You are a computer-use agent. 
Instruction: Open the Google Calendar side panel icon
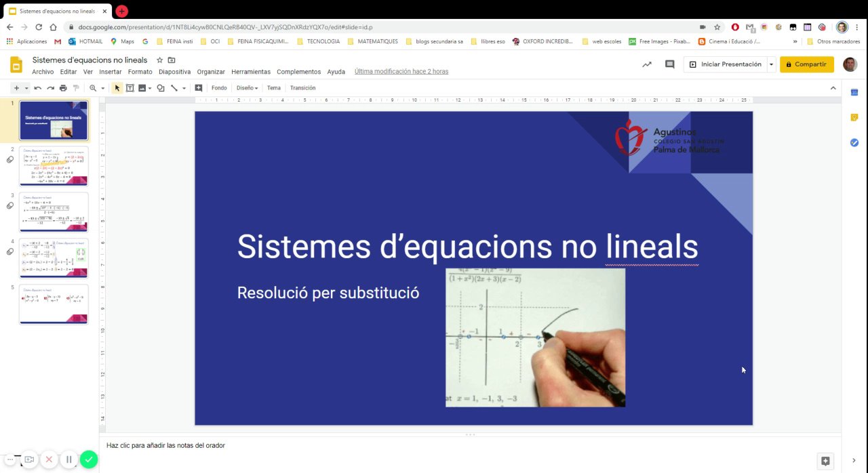point(854,92)
